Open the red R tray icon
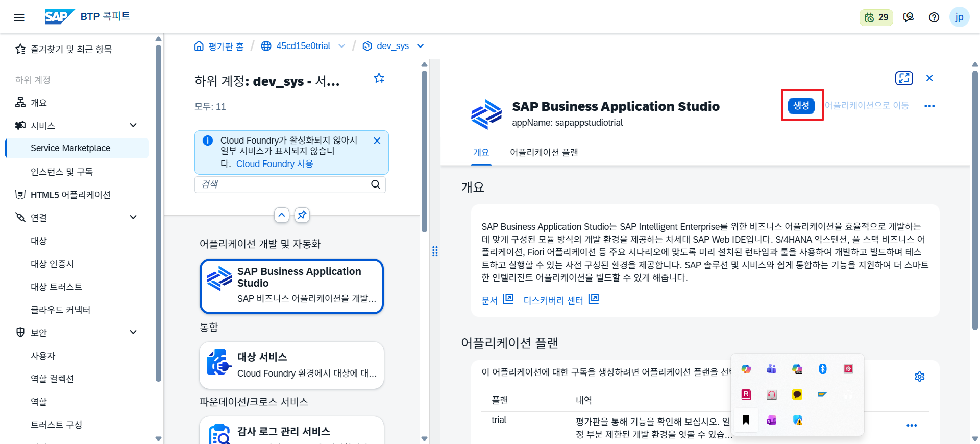This screenshot has width=980, height=444. coord(746,394)
